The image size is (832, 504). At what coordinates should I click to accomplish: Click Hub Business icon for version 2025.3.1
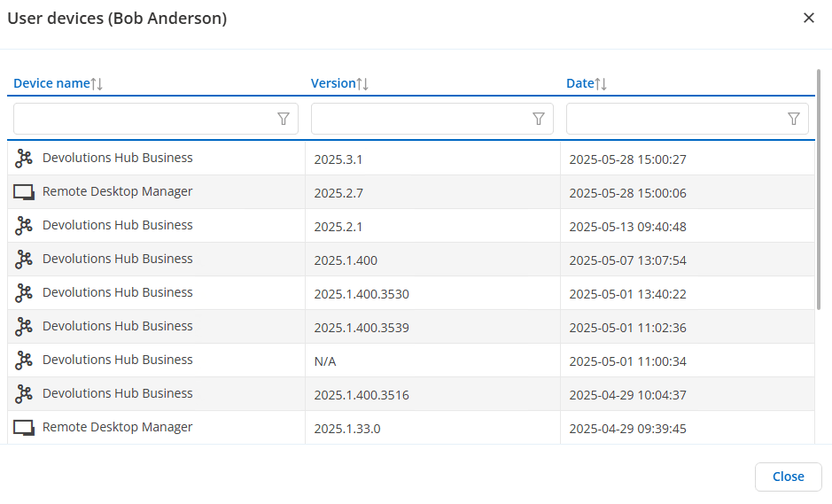click(x=24, y=159)
